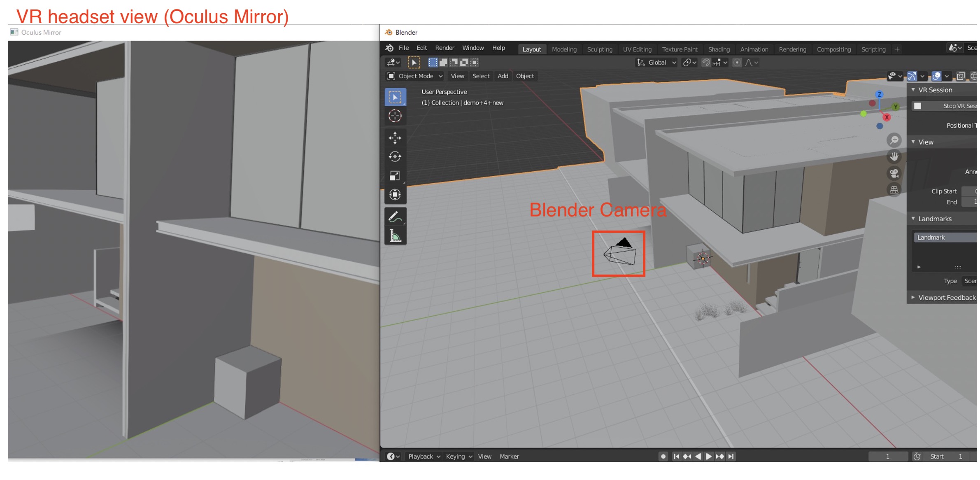Image resolution: width=980 pixels, height=480 pixels.
Task: Click the tweak select arrow icon in the header
Action: [414, 63]
